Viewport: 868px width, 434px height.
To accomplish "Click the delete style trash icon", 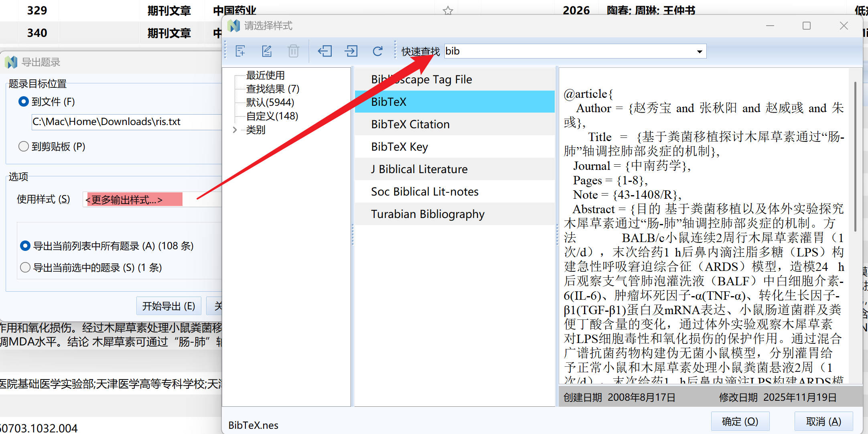I will tap(294, 51).
